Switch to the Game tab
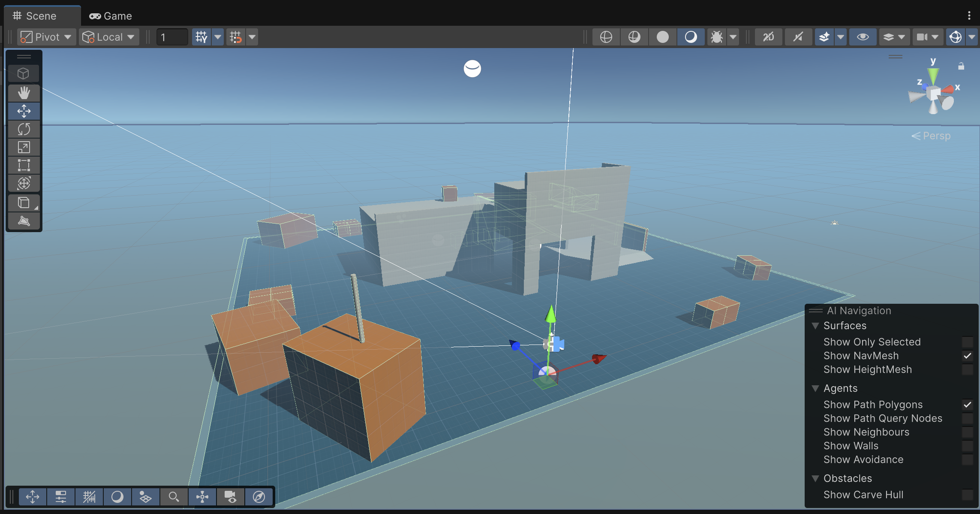 (x=111, y=16)
